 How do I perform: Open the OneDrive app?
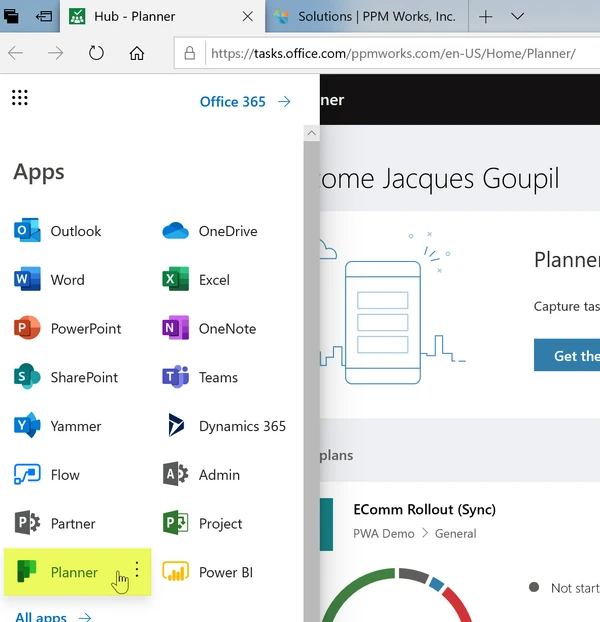tap(210, 231)
